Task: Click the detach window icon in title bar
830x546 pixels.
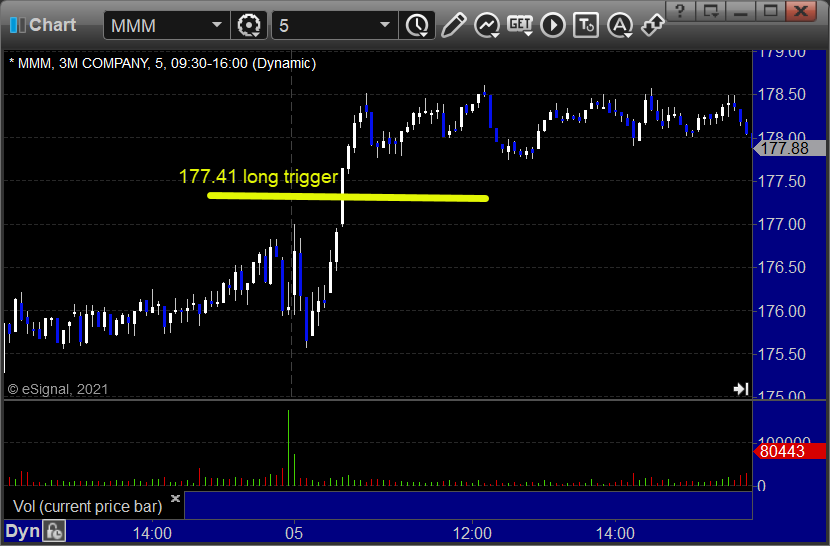Action: (x=710, y=11)
